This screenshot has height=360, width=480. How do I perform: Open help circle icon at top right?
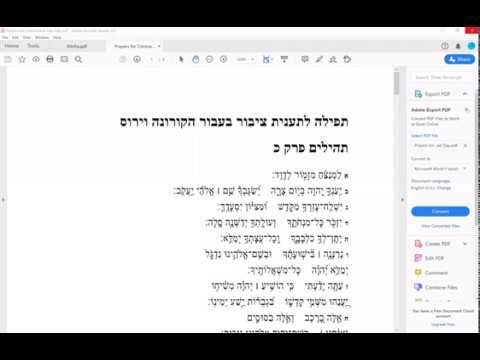445,46
